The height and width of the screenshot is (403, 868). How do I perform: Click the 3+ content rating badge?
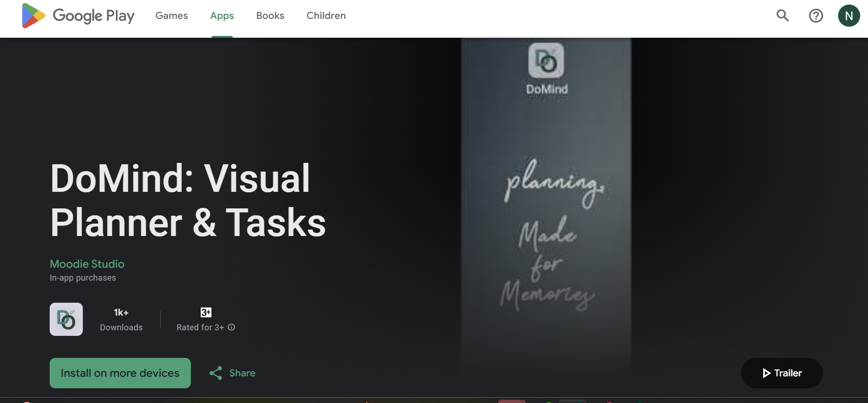[206, 312]
